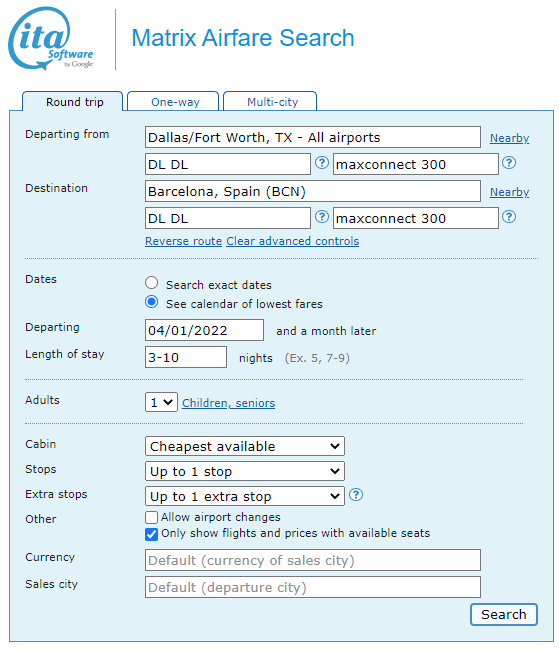Viewport: 559px width, 650px height.
Task: Click the Departing date input field
Action: pos(204,330)
